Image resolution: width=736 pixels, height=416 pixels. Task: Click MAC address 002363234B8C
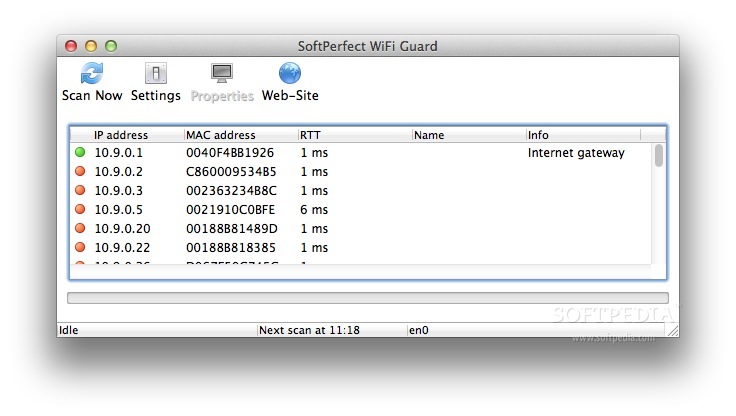[x=231, y=191]
